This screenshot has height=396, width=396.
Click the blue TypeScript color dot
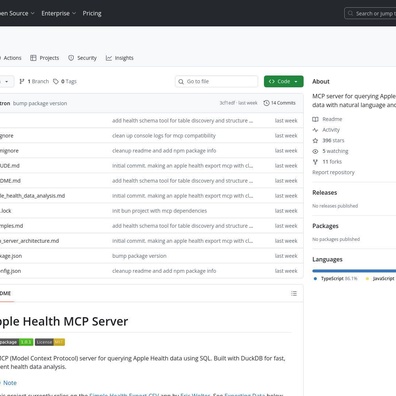(x=315, y=278)
